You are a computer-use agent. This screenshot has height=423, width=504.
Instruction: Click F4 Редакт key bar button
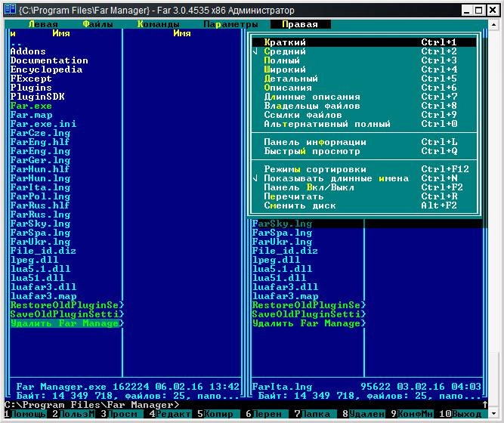pyautogui.click(x=170, y=414)
